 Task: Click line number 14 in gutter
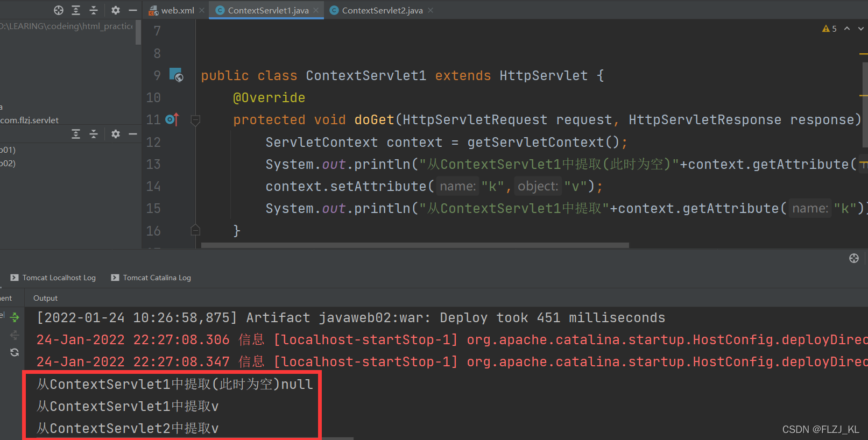pyautogui.click(x=153, y=186)
